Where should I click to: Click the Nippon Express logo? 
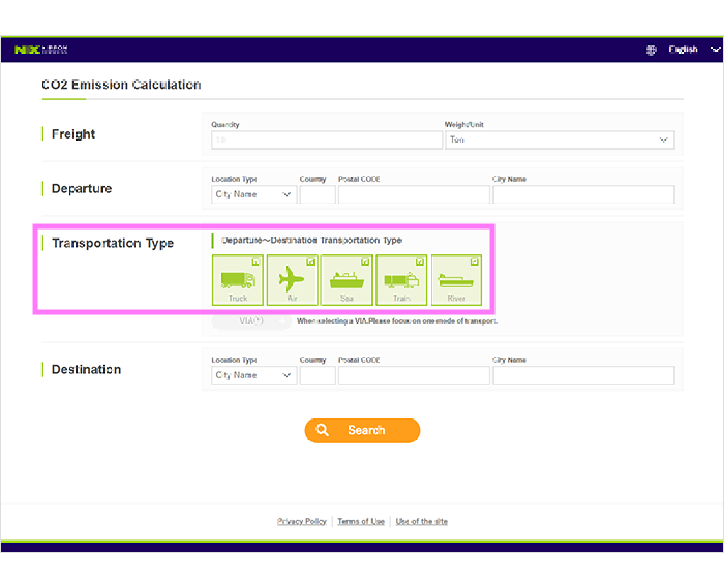click(40, 50)
